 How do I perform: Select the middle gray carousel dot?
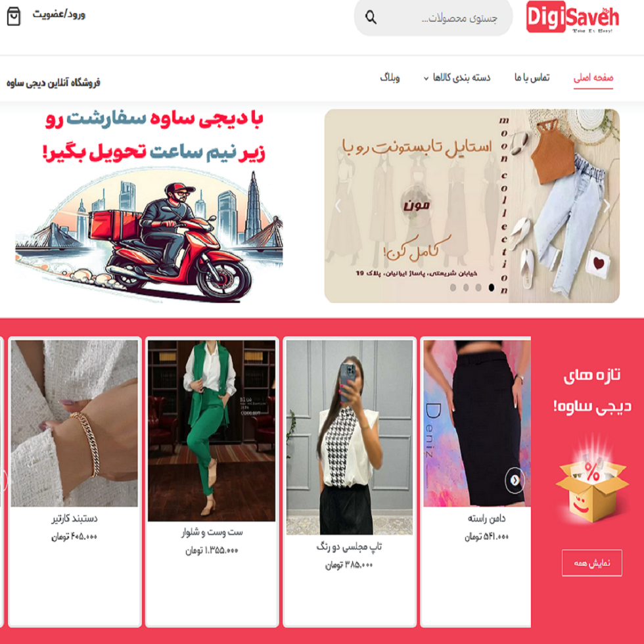tap(466, 288)
